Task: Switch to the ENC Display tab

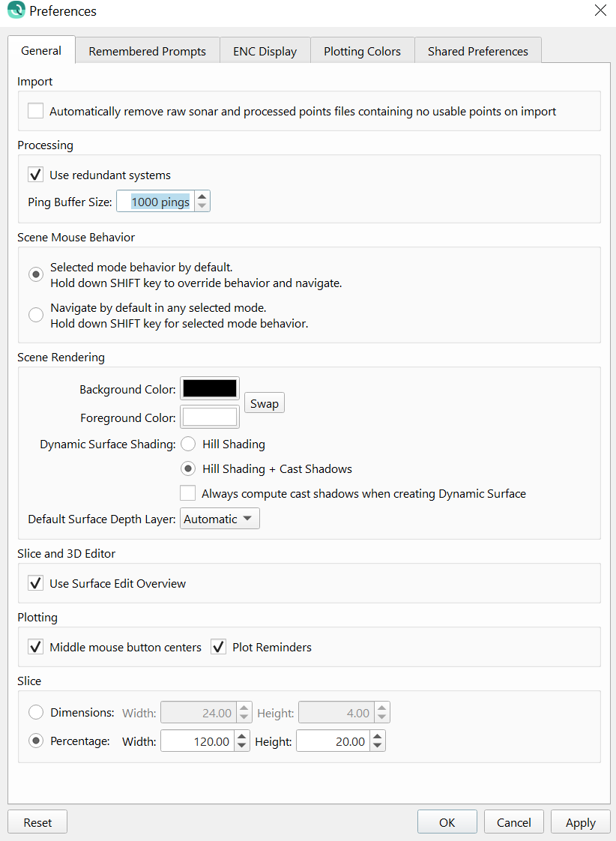Action: coord(265,51)
